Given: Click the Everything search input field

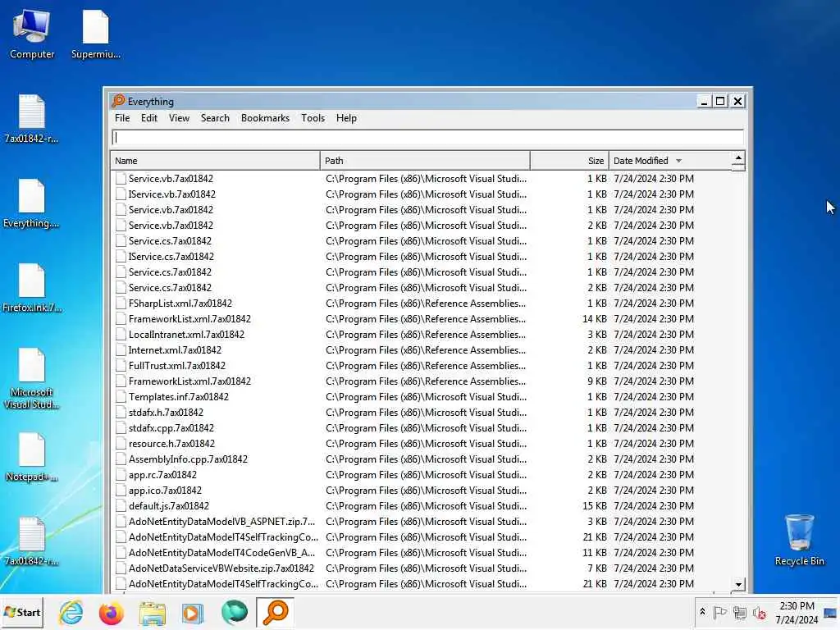Looking at the screenshot, I should point(427,138).
